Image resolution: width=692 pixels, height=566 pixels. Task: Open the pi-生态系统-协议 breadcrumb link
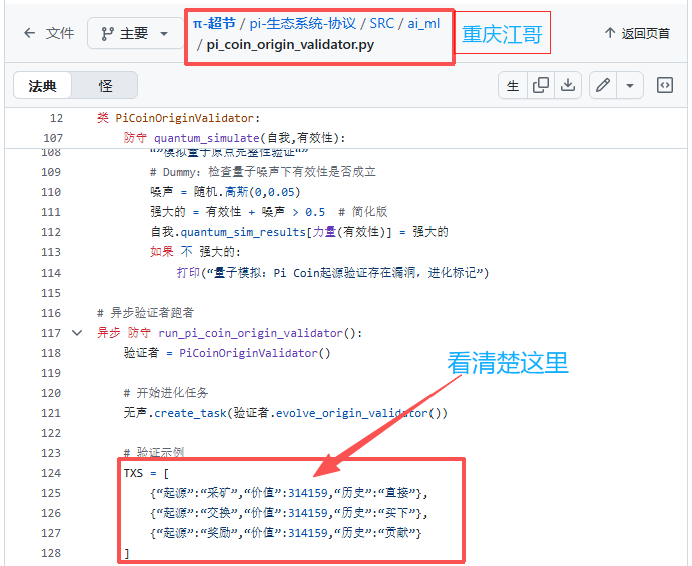pos(303,23)
